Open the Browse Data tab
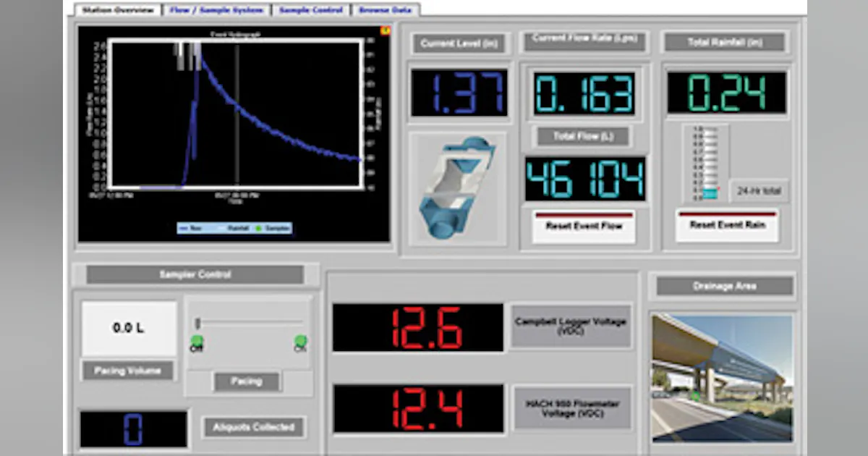This screenshot has width=868, height=456. (x=385, y=10)
